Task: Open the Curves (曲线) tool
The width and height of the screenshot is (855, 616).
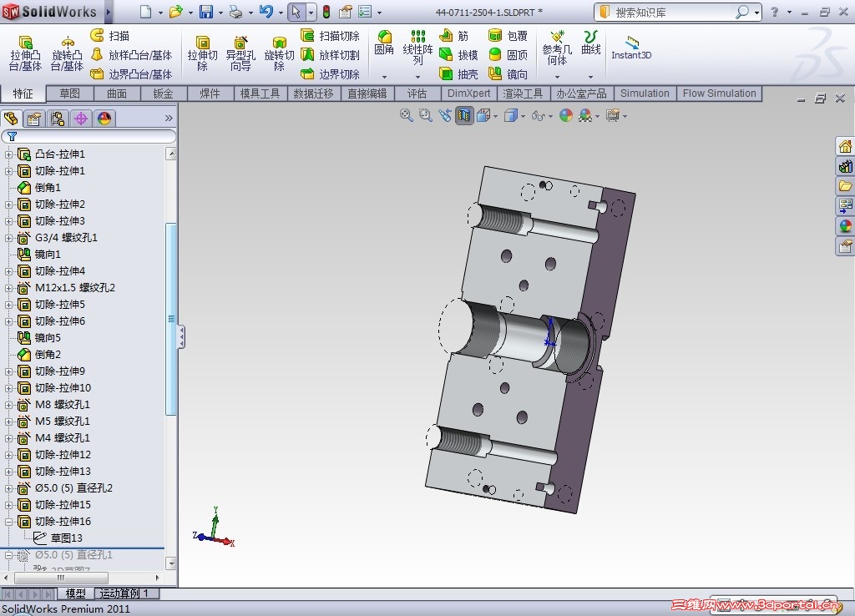Action: [x=590, y=43]
